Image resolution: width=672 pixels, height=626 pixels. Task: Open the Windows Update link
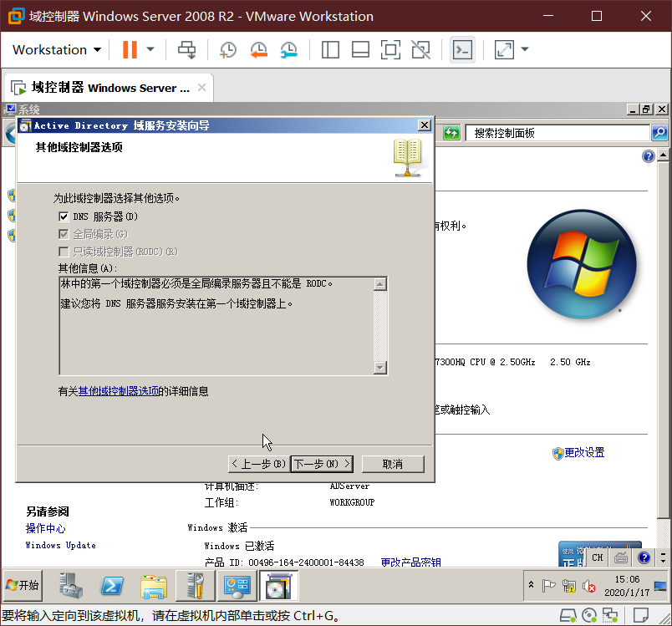60,546
